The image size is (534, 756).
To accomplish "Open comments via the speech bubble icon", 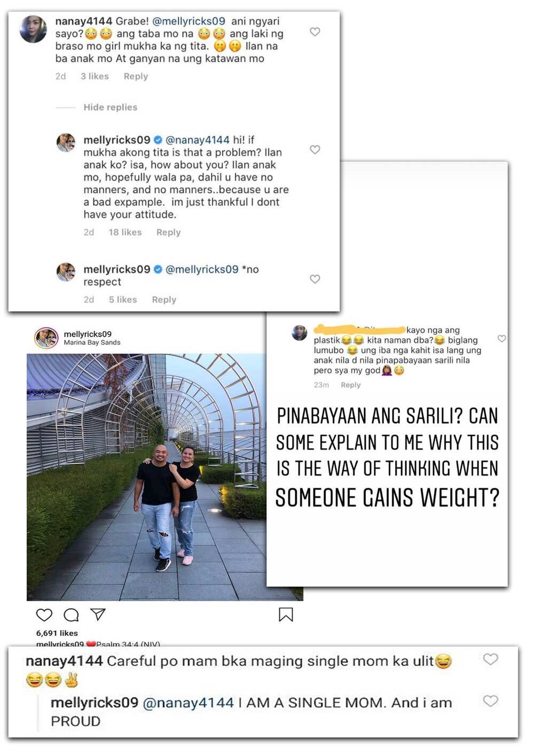I will tap(72, 615).
